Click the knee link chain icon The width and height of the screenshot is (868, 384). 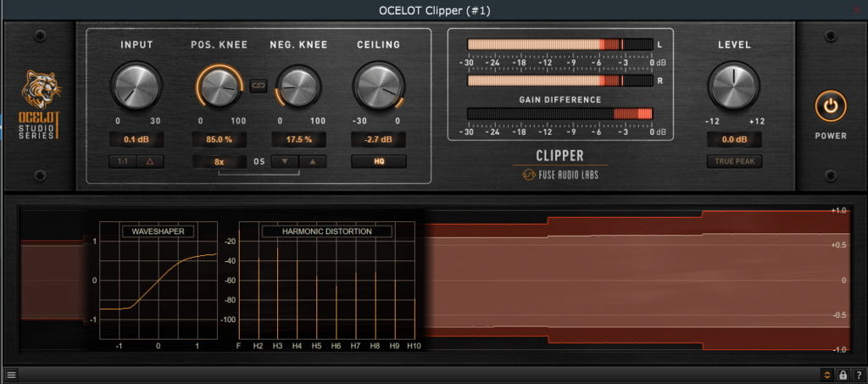pyautogui.click(x=258, y=86)
